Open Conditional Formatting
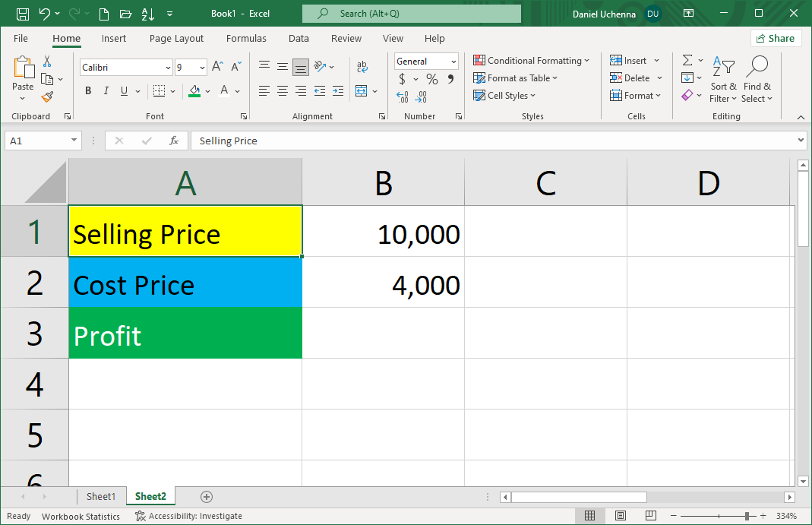The width and height of the screenshot is (812, 525). [532, 60]
